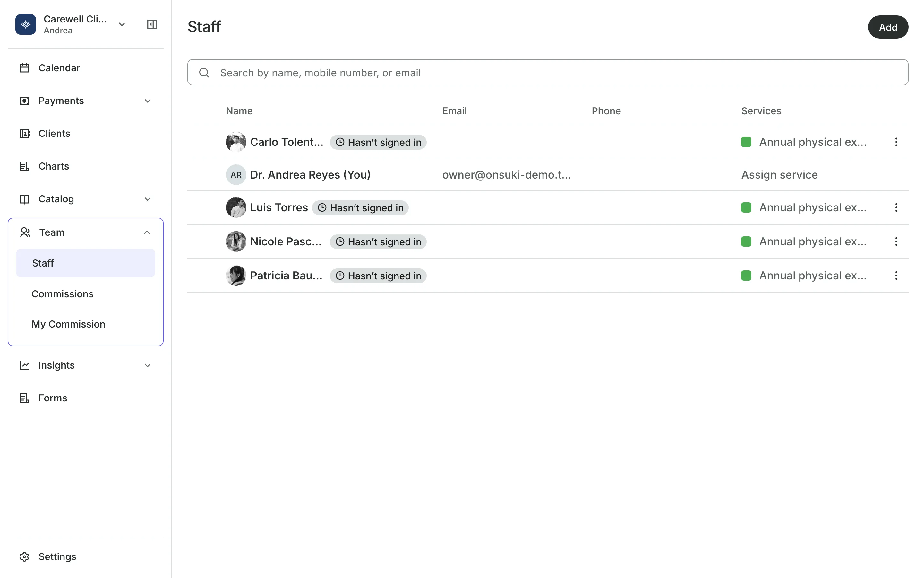Click Carlo Tolentino's avatar photo
924x578 pixels.
(236, 142)
